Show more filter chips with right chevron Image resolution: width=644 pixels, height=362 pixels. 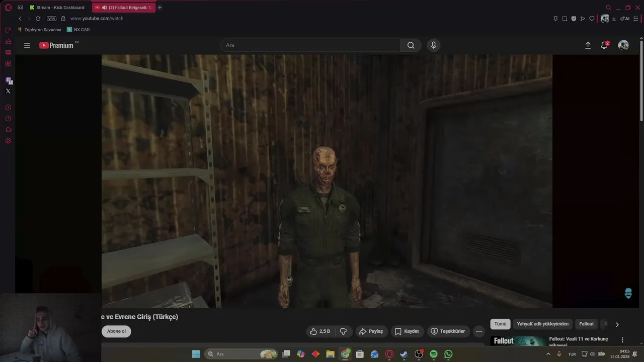(617, 324)
